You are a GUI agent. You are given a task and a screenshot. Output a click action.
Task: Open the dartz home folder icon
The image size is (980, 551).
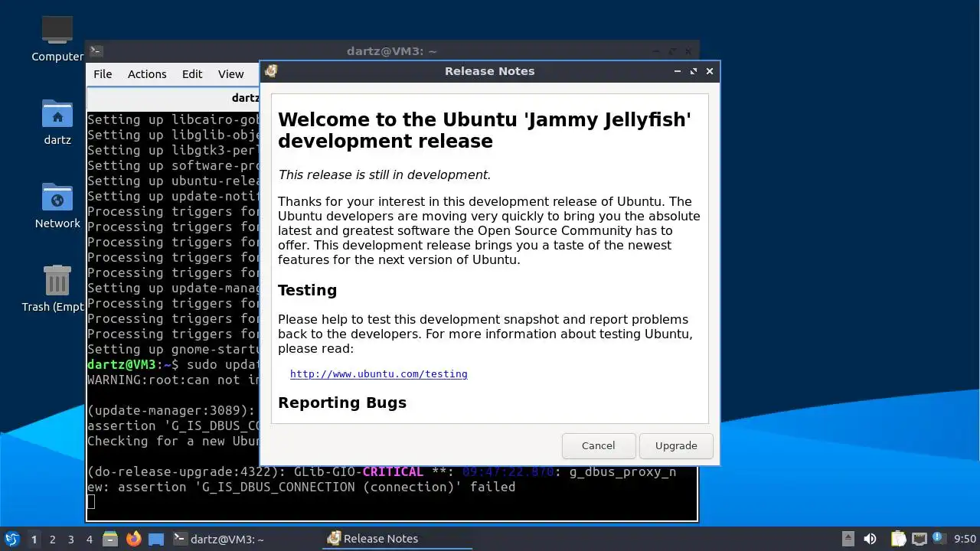57,122
